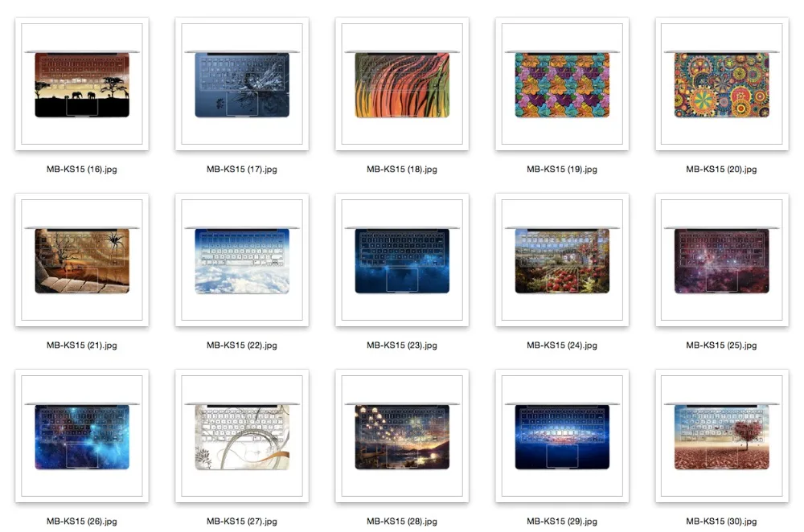This screenshot has width=804, height=532.
Task: Click the file name MB-KS15 (16).jpg
Action: click(x=82, y=169)
